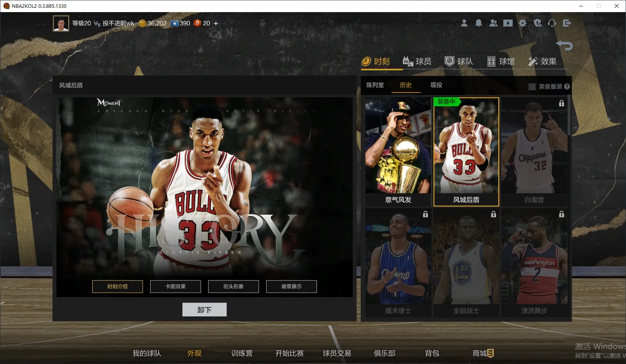Open 俱乐部 in bottom navigation
Image resolution: width=626 pixels, height=364 pixels.
385,353
